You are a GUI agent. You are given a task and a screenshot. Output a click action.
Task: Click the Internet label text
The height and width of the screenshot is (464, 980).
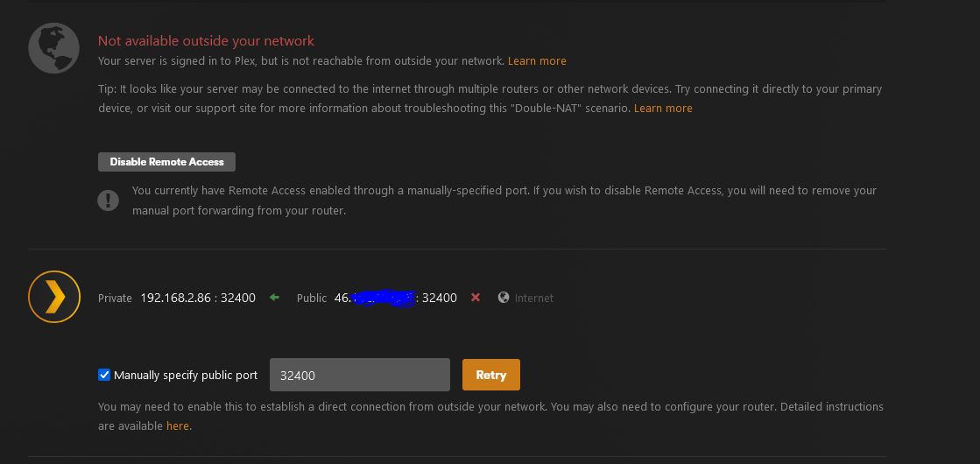click(534, 299)
